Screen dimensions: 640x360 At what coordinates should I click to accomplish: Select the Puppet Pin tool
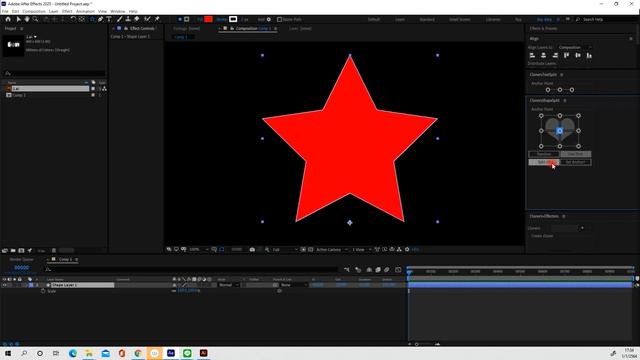tap(157, 19)
